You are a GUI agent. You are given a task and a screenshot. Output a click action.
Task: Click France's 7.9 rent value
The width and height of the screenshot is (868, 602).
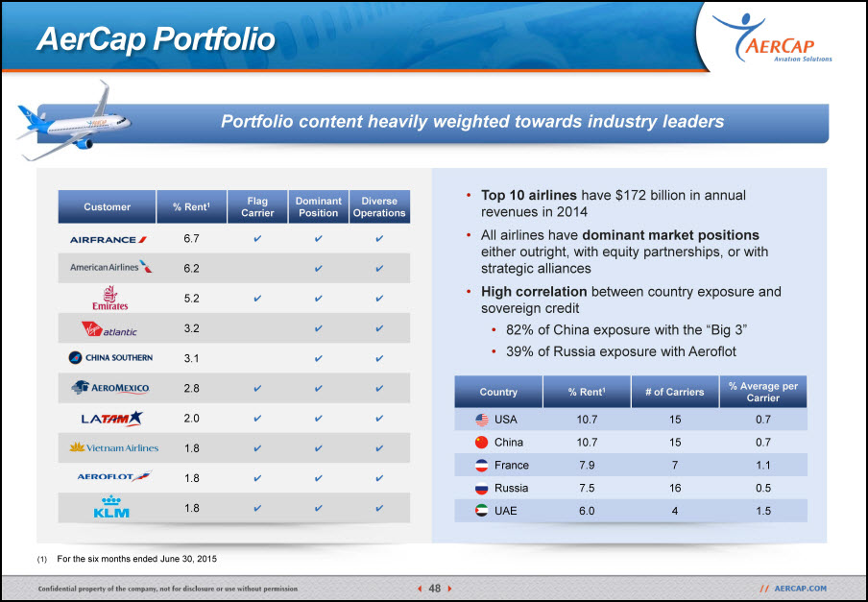coord(587,465)
